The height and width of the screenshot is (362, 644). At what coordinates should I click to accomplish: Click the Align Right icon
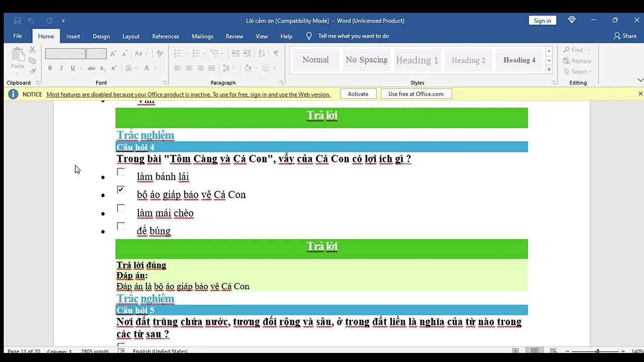200,68
